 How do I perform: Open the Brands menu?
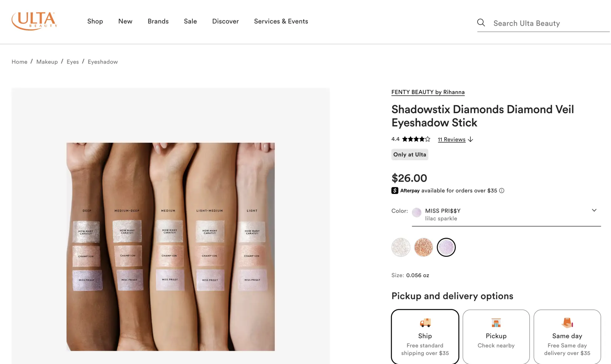tap(158, 21)
